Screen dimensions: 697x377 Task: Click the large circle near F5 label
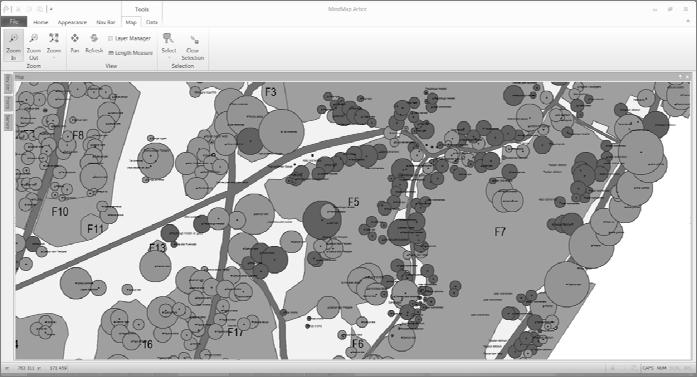click(x=322, y=220)
